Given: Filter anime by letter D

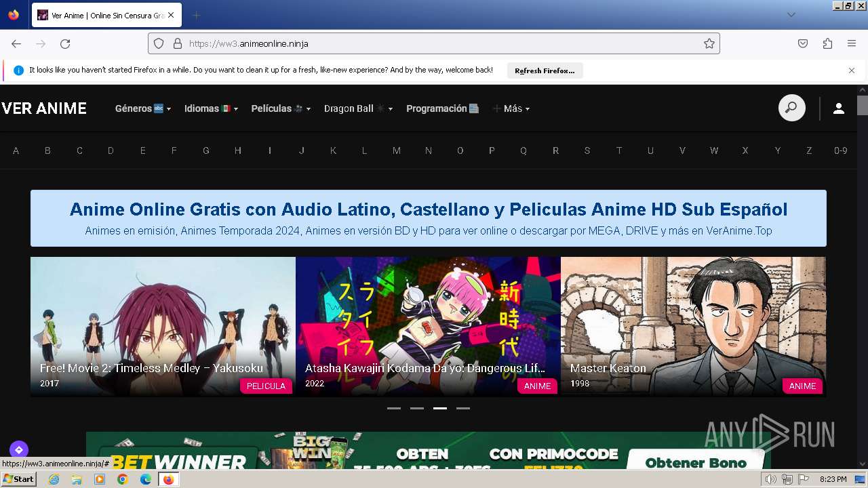Looking at the screenshot, I should click(x=111, y=150).
